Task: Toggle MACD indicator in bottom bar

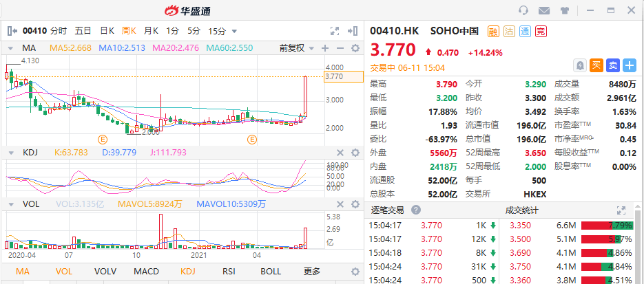Action: (x=146, y=272)
